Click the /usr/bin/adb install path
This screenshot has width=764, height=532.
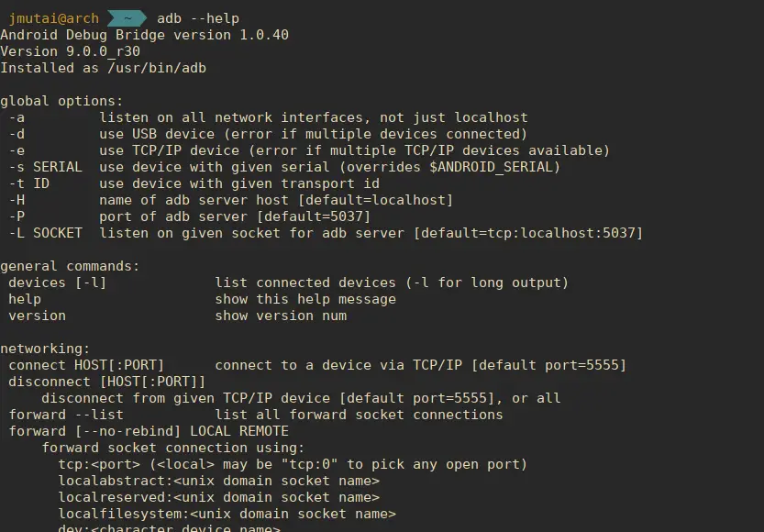(x=157, y=68)
